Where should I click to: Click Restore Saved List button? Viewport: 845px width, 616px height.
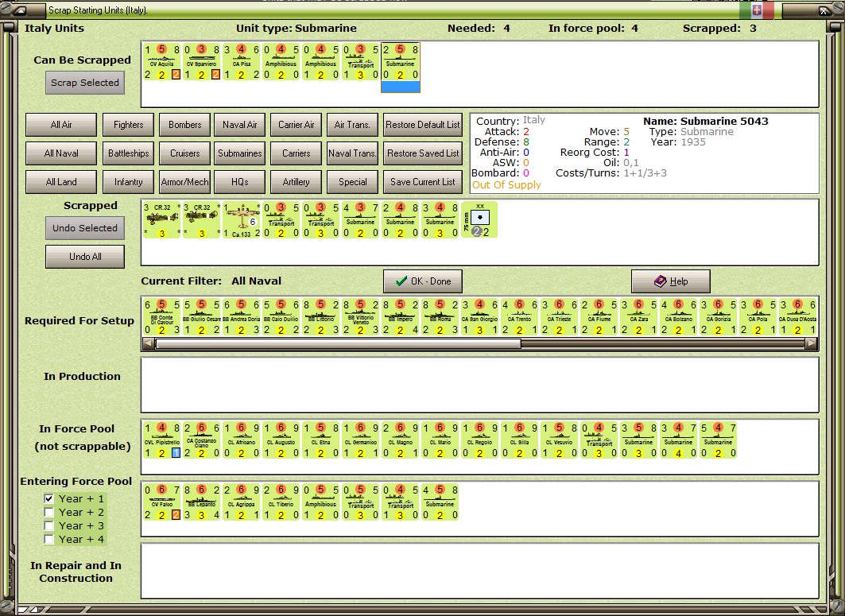coord(423,153)
